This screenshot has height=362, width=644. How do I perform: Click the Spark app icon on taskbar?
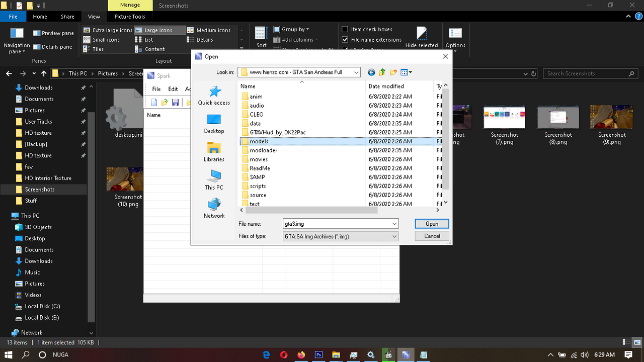click(406, 354)
